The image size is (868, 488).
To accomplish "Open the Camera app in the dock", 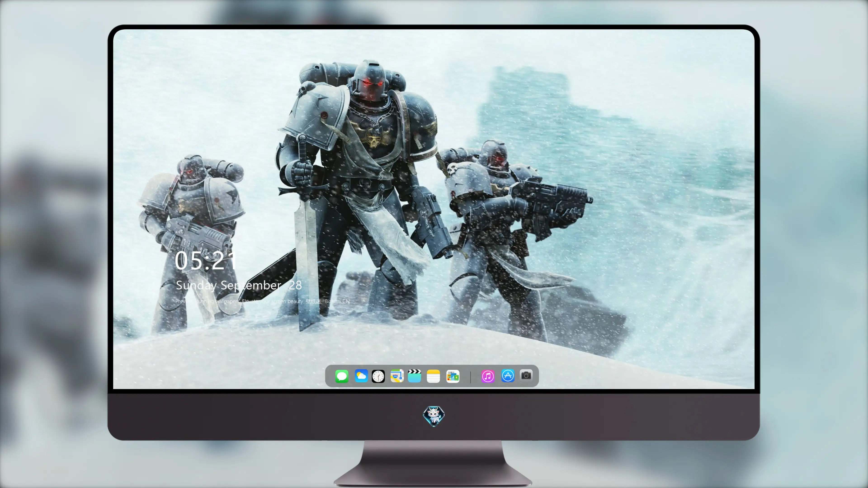I will click(x=526, y=375).
